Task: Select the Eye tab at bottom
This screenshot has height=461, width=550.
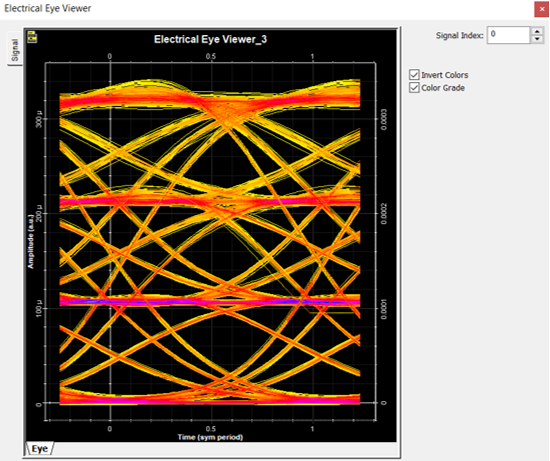Action: pyautogui.click(x=40, y=449)
